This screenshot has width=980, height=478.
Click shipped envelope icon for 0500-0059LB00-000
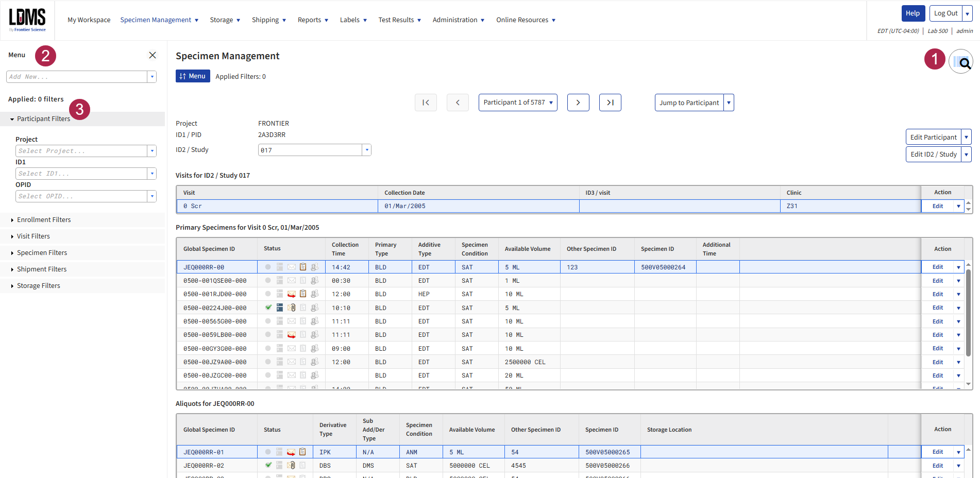(x=292, y=335)
